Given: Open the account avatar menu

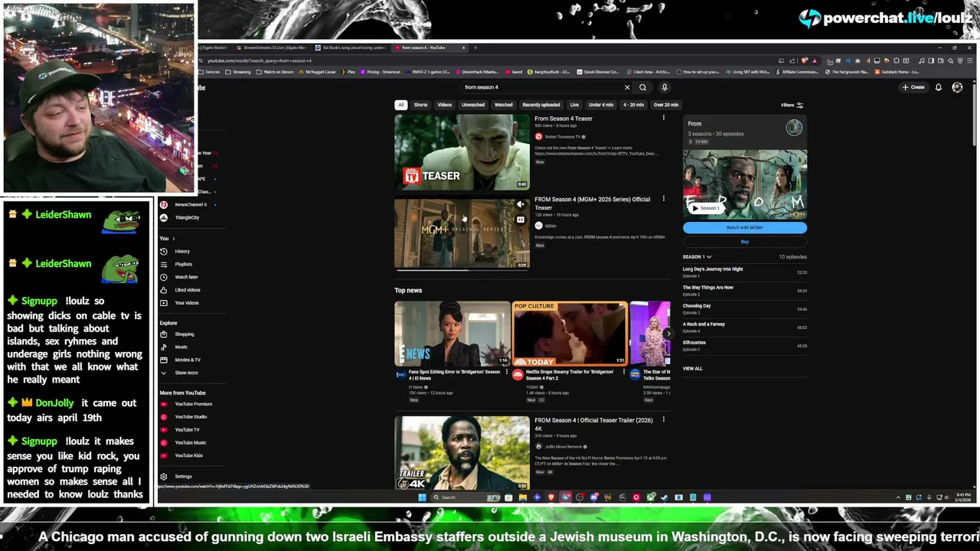Looking at the screenshot, I should coord(957,87).
